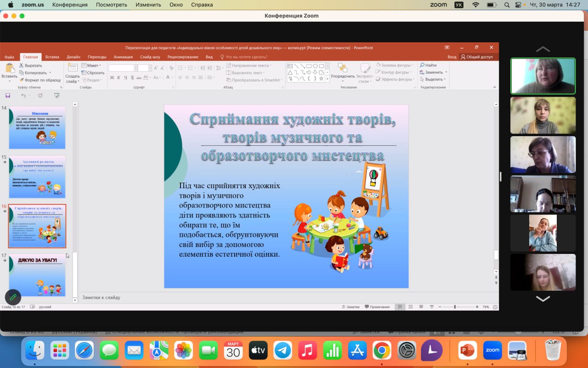Toggle the Notes (Заметки) pane in status bar
Viewport: 588px width, 368px height.
[350, 307]
